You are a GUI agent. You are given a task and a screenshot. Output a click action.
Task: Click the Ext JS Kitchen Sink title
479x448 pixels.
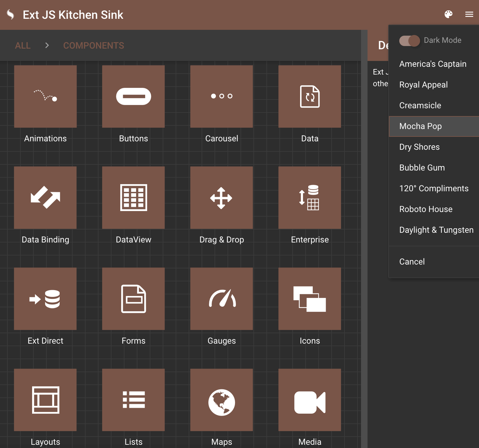73,15
